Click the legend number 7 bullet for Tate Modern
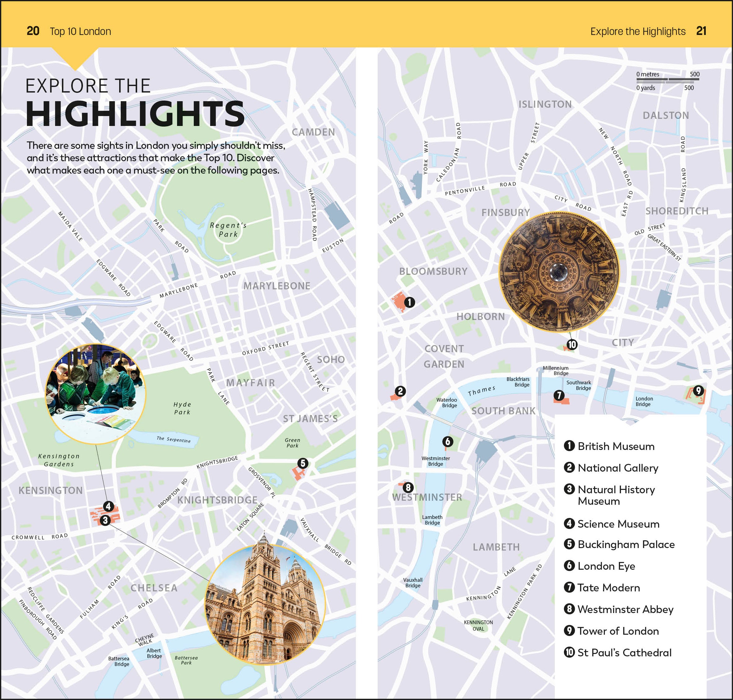The image size is (733, 700). click(x=569, y=587)
